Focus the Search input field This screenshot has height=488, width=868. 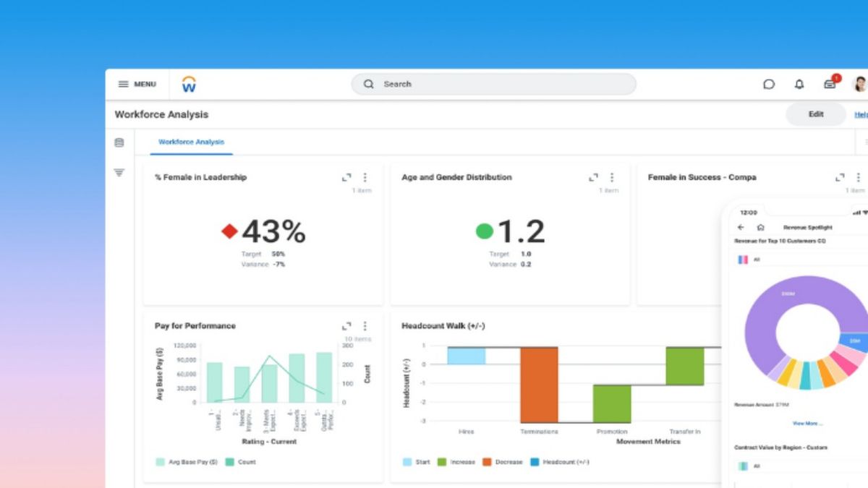[493, 84]
